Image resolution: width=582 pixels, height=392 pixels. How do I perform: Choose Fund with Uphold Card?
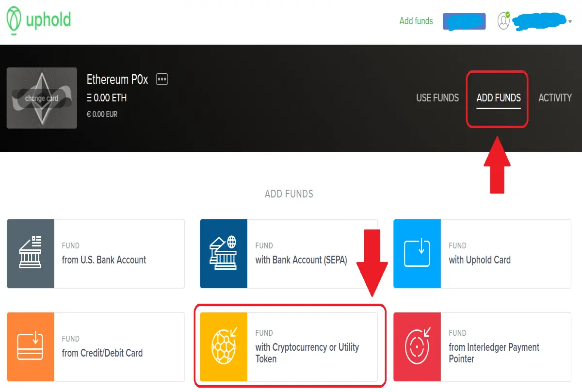[x=482, y=254]
